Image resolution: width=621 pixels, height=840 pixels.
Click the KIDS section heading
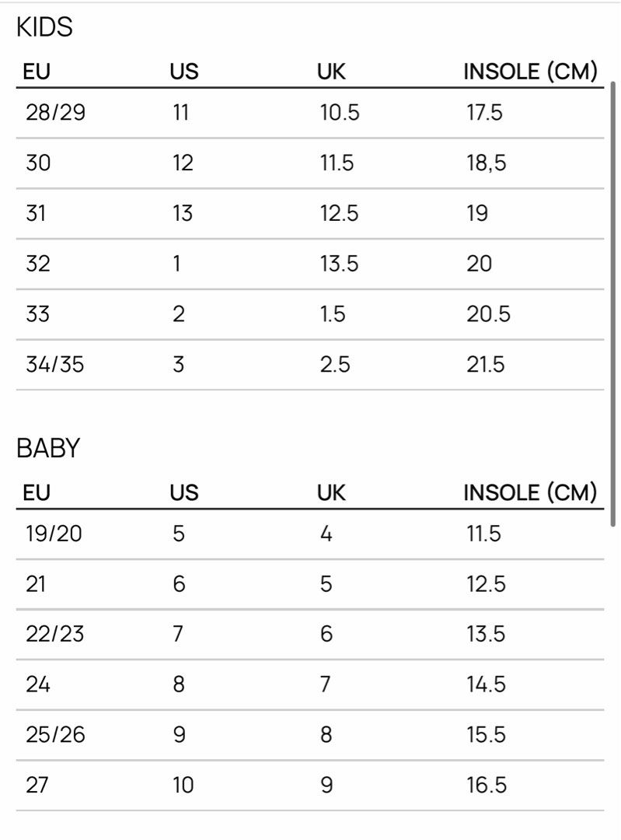[44, 28]
